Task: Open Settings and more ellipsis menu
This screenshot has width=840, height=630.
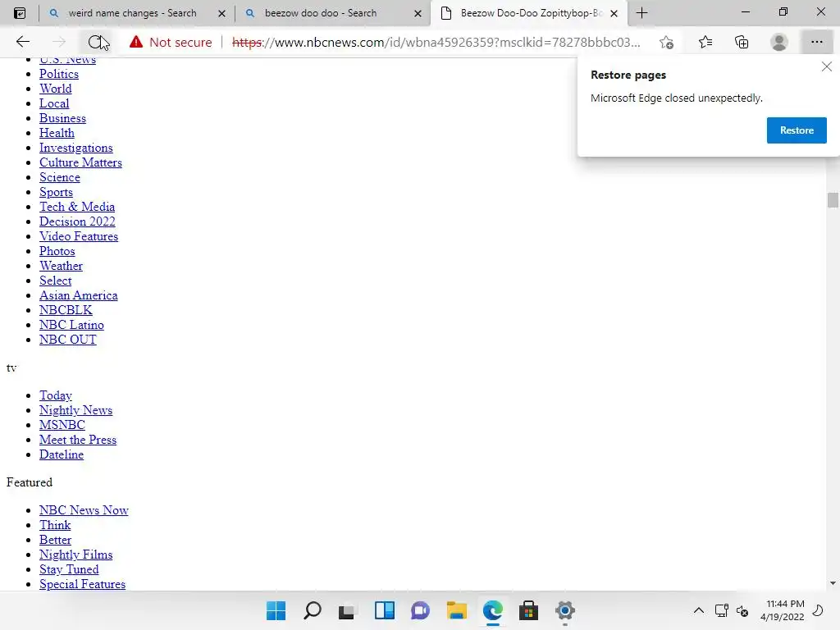Action: [816, 42]
